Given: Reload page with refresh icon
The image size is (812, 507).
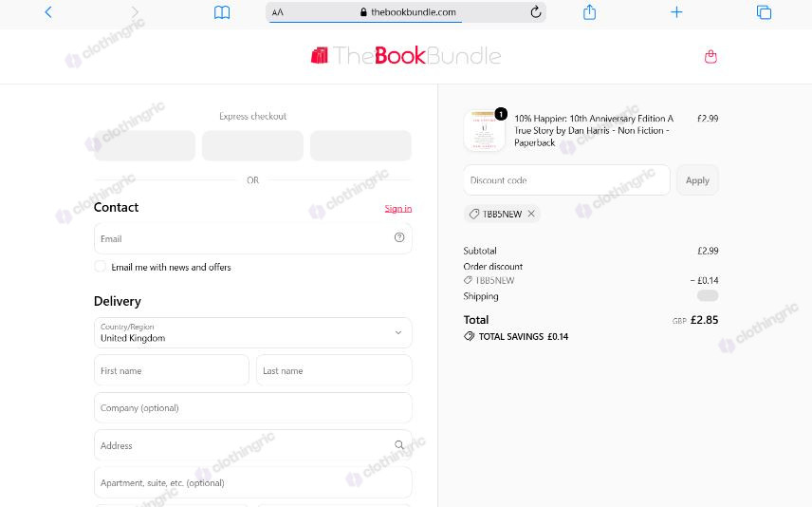Looking at the screenshot, I should [x=535, y=12].
